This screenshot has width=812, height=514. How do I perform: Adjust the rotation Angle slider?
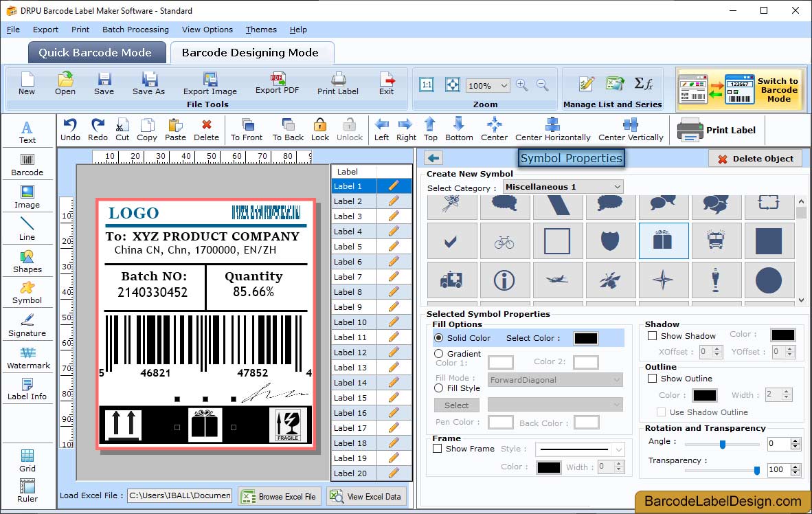pyautogui.click(x=723, y=444)
